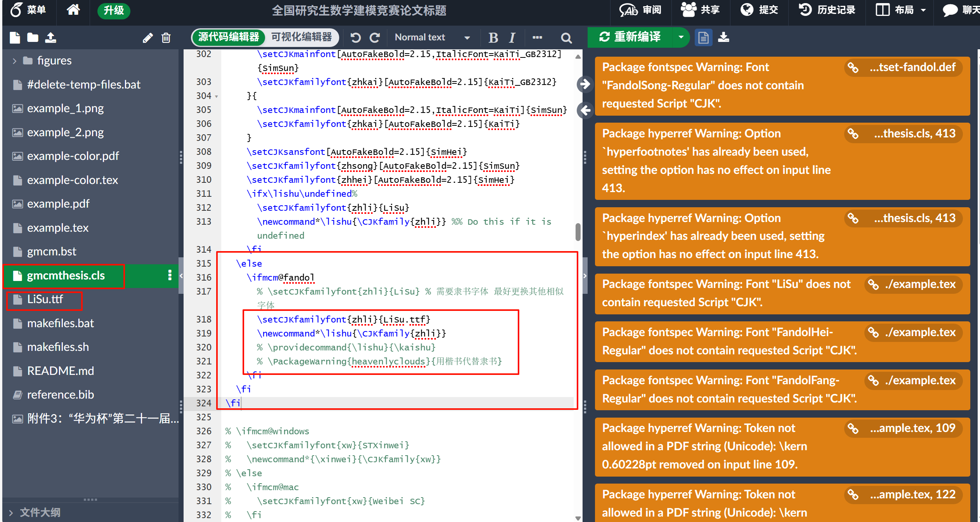The height and width of the screenshot is (522, 980).
Task: Open more toolbar options ellipsis
Action: 537,38
